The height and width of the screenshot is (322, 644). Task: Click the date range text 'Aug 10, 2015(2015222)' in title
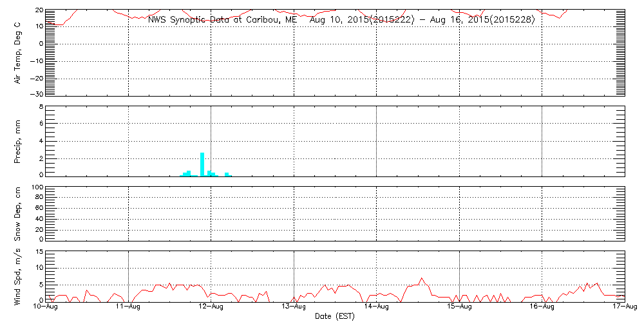[361, 19]
